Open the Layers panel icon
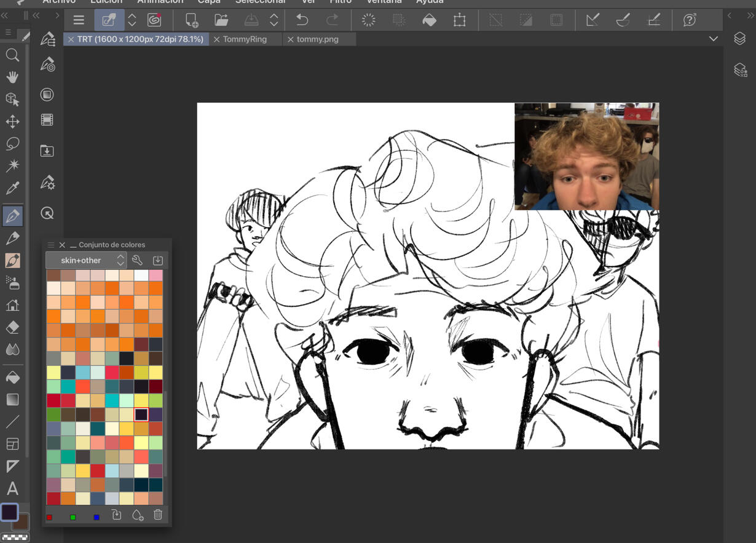The image size is (756, 543). point(739,39)
